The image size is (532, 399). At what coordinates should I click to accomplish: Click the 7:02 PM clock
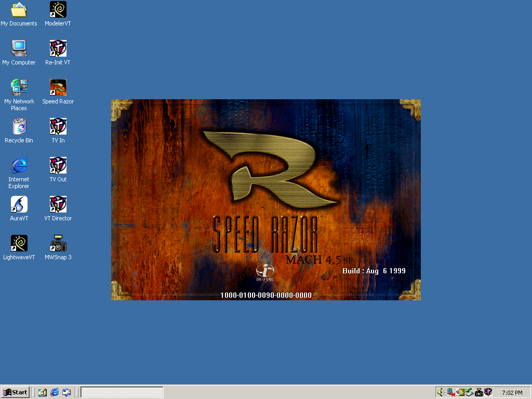coord(512,393)
